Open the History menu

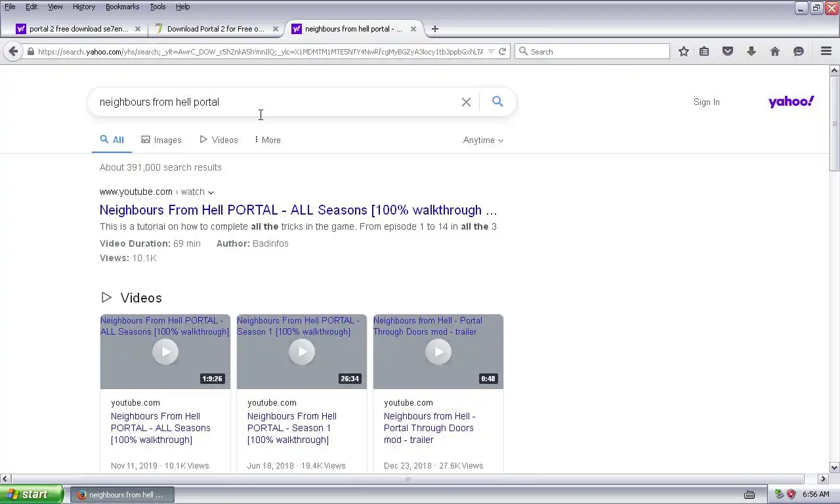pos(84,7)
